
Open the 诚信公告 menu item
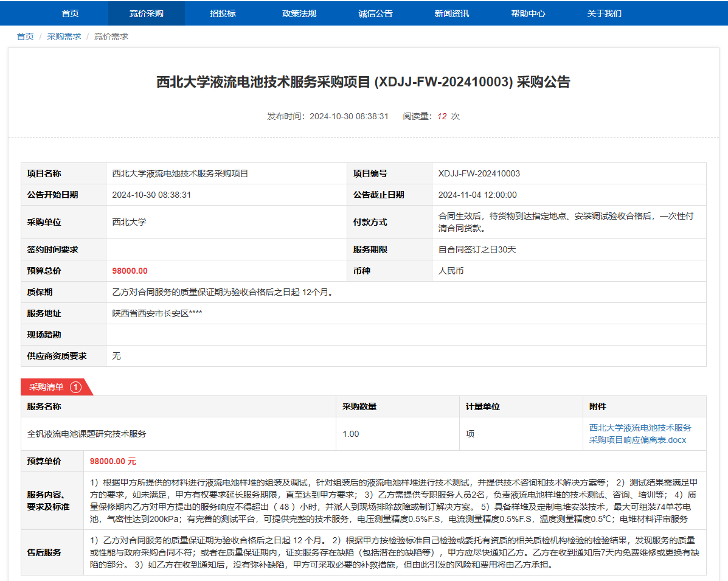(x=376, y=13)
